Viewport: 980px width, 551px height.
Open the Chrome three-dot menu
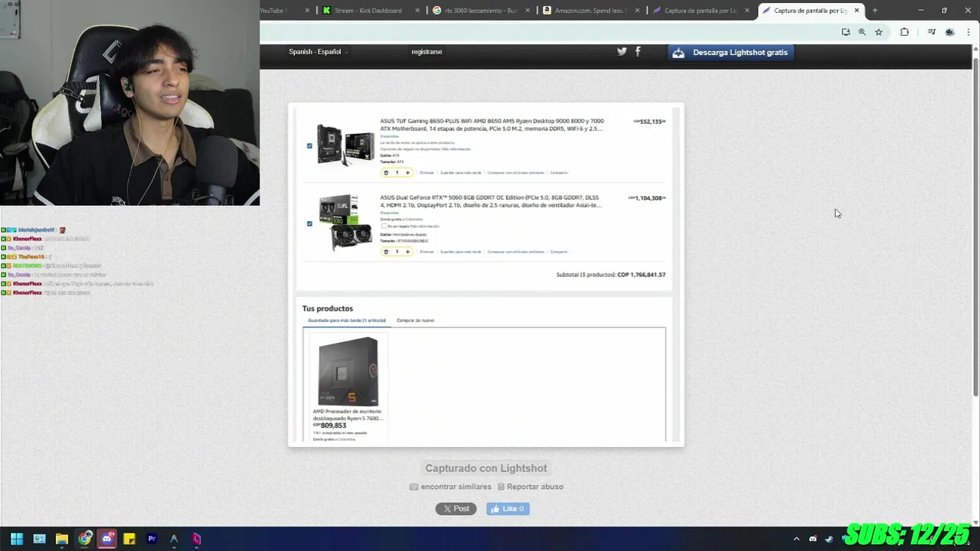pos(969,32)
